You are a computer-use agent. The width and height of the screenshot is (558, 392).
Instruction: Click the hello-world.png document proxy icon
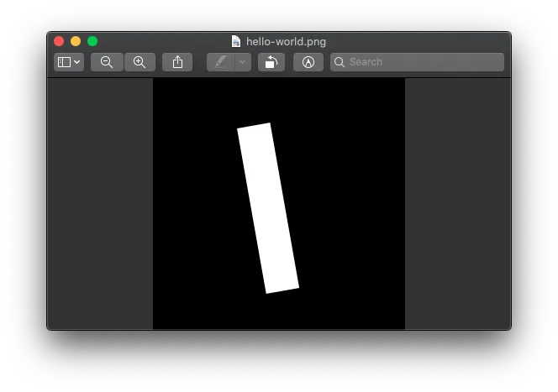tap(236, 42)
